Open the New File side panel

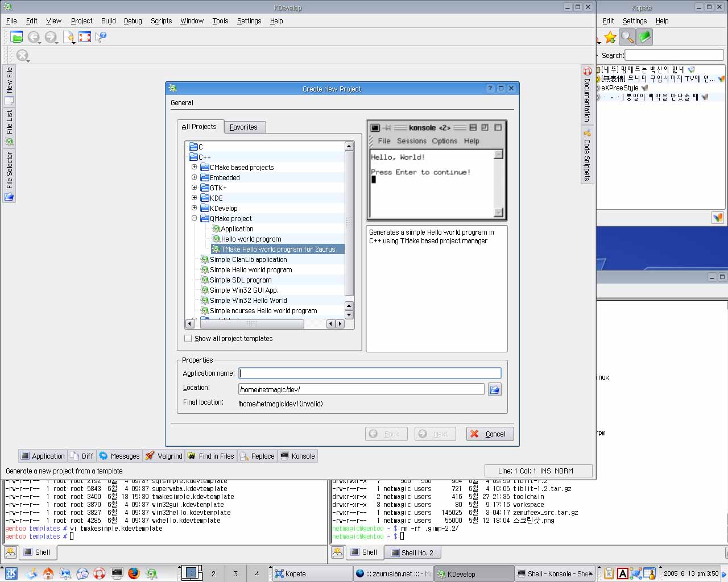point(9,86)
